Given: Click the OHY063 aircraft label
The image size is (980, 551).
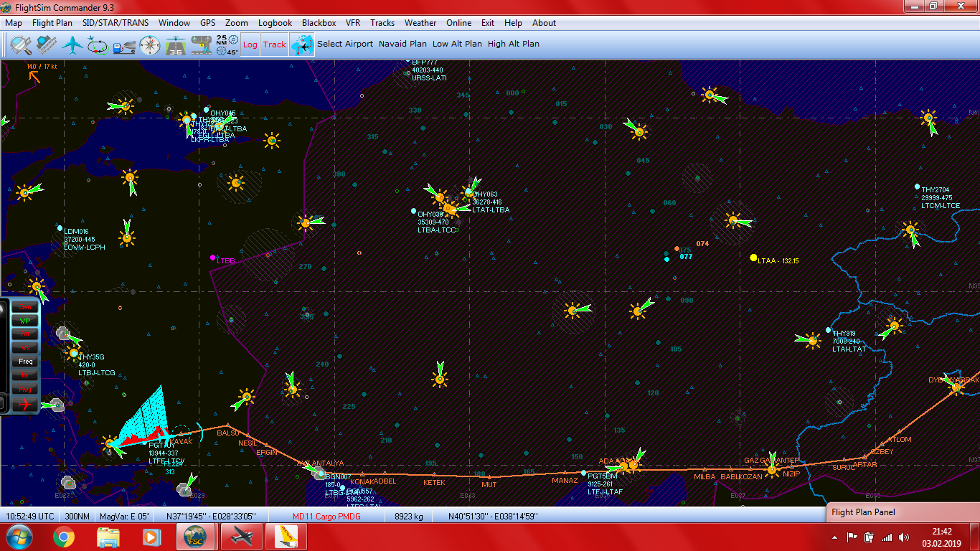Looking at the screenshot, I should [x=485, y=194].
